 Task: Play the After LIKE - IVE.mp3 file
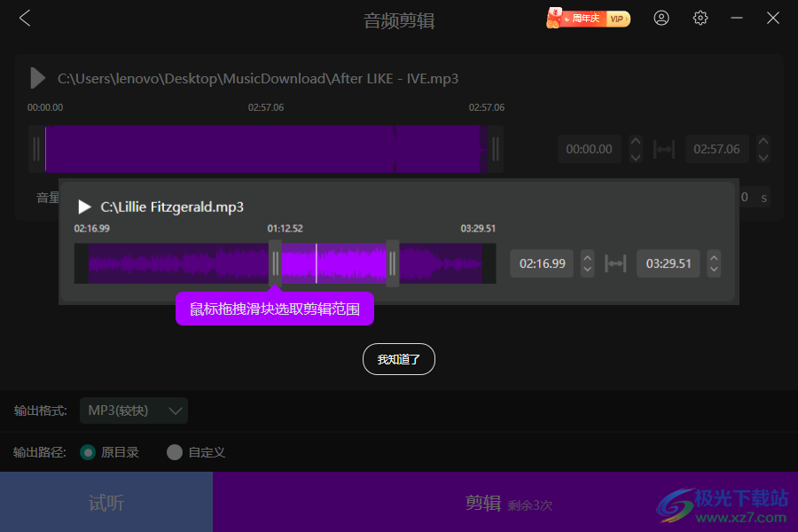(x=37, y=78)
